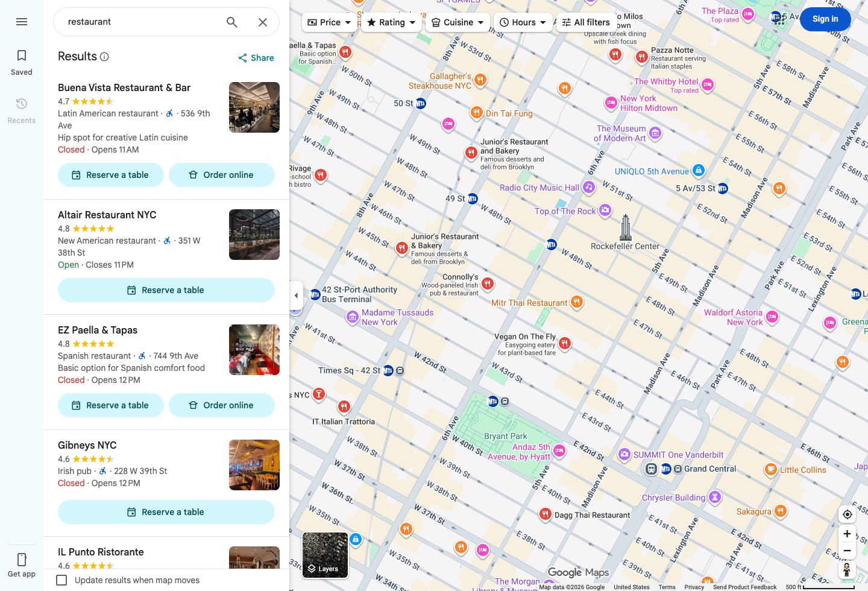Sign in to Google account

[825, 19]
